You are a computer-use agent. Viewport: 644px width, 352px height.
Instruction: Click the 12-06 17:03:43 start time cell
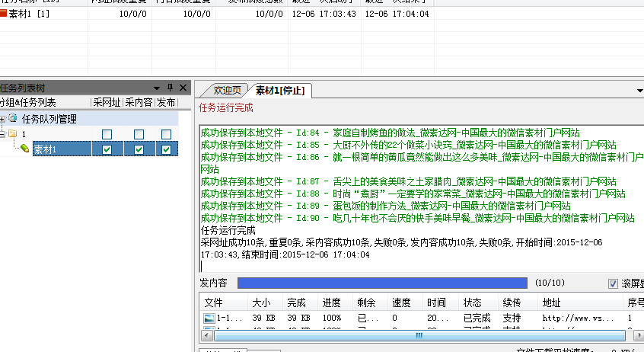(x=324, y=14)
